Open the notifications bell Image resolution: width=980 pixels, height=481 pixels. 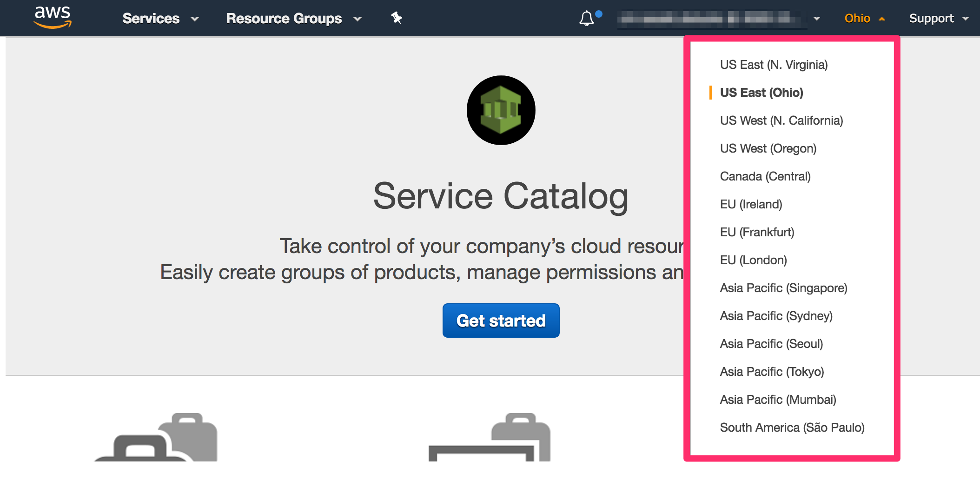coord(587,19)
